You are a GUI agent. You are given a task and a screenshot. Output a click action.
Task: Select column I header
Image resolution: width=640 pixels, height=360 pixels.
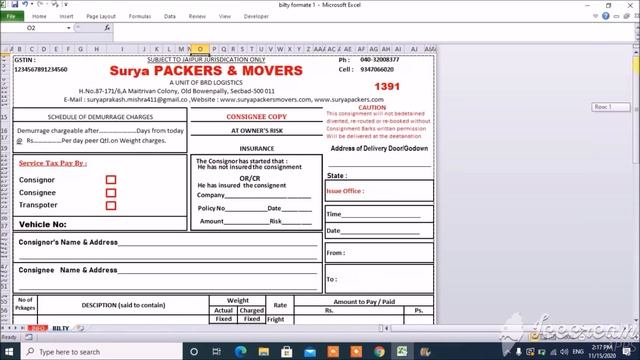(x=122, y=49)
